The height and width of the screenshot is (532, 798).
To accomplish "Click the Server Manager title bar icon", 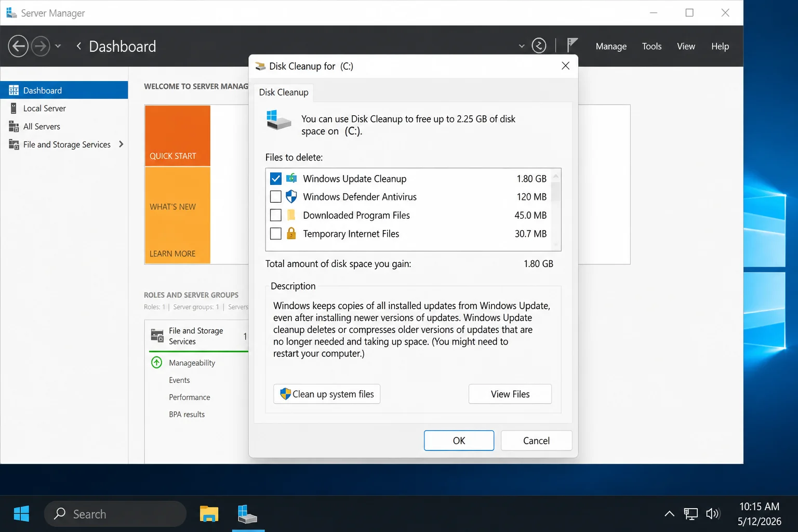I will (x=11, y=12).
